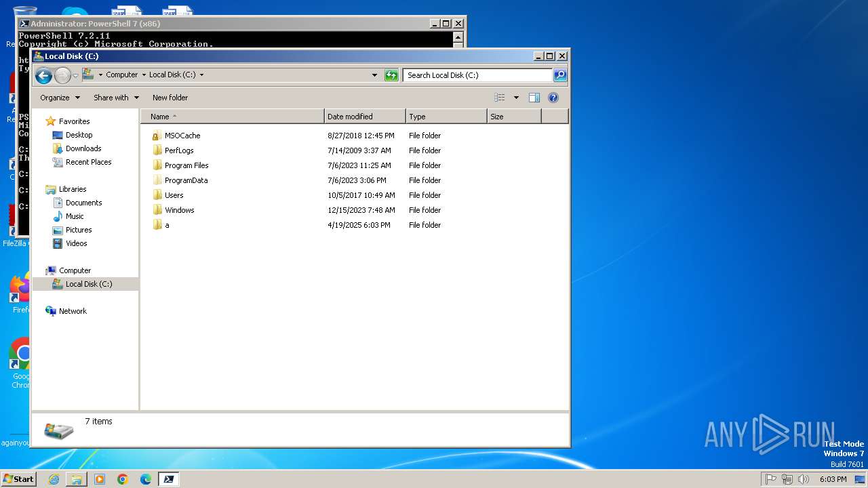Select the Program Files folder
The height and width of the screenshot is (488, 868).
coord(186,165)
